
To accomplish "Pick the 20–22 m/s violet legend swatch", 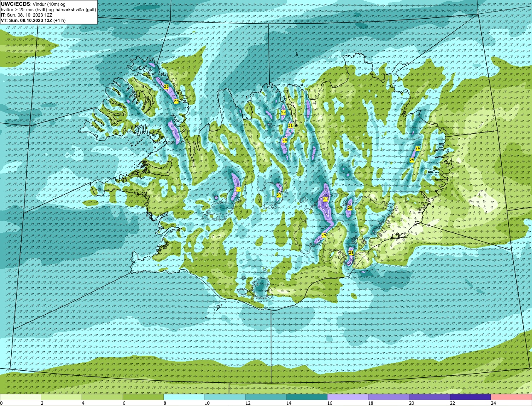I will click(x=430, y=397).
